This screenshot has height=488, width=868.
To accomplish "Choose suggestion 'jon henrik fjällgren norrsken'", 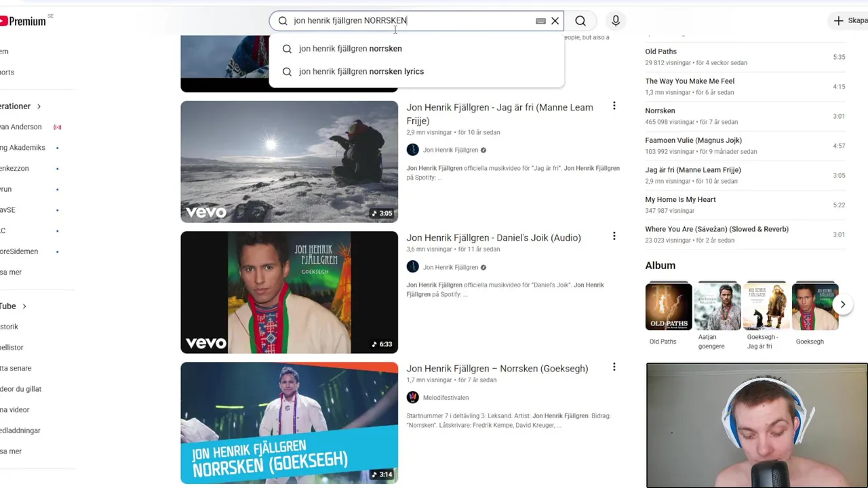I will (416, 49).
